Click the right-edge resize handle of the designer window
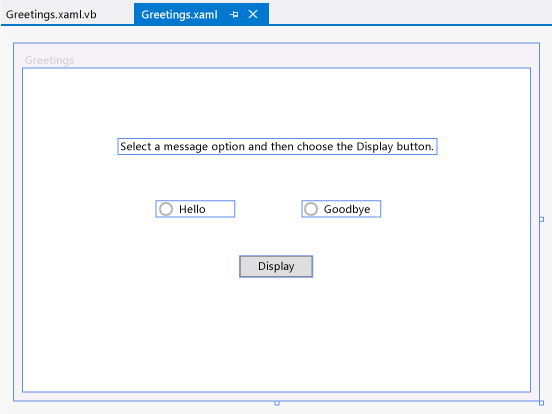This screenshot has height=414, width=552. 542,219
